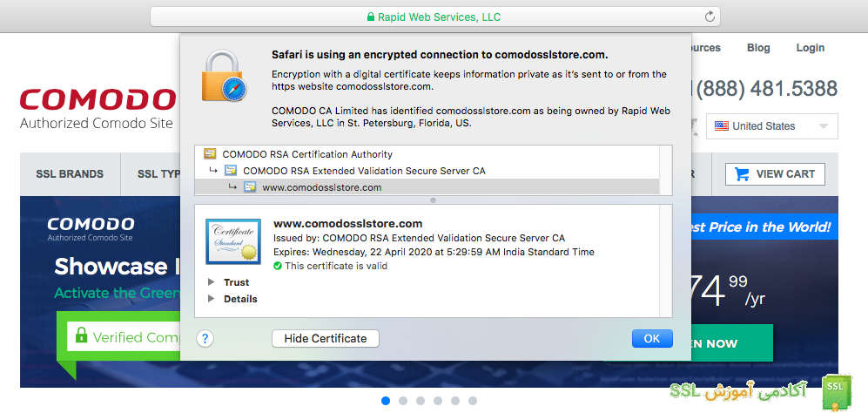The image size is (868, 413).
Task: Click the green padlock in address bar
Action: (x=371, y=17)
